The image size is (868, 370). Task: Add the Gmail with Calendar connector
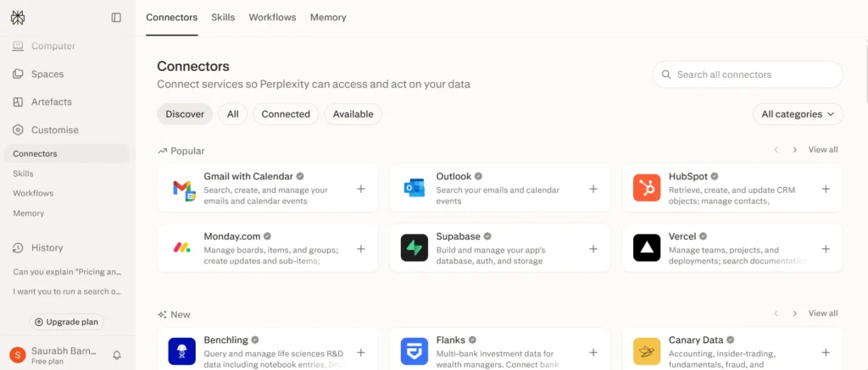point(361,189)
